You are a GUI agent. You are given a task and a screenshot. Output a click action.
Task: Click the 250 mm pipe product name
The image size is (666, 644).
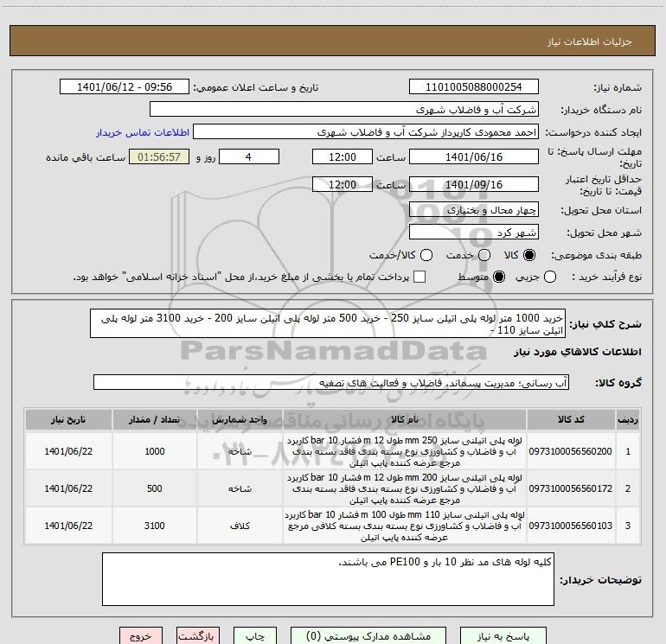tap(405, 451)
